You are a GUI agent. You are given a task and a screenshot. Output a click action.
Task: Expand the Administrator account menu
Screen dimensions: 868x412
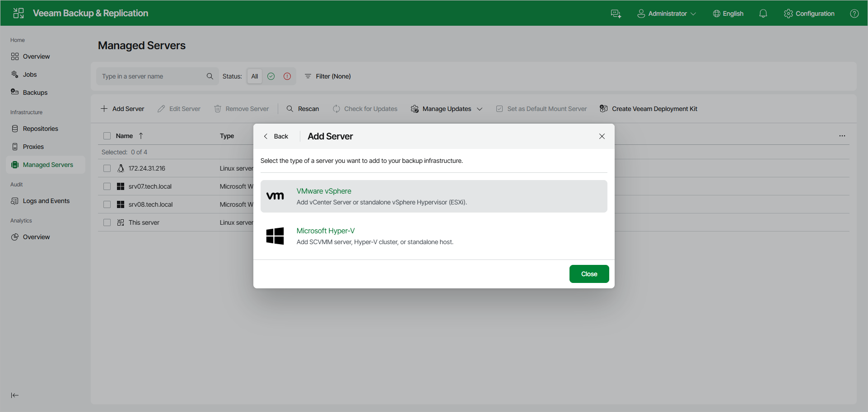coord(667,14)
